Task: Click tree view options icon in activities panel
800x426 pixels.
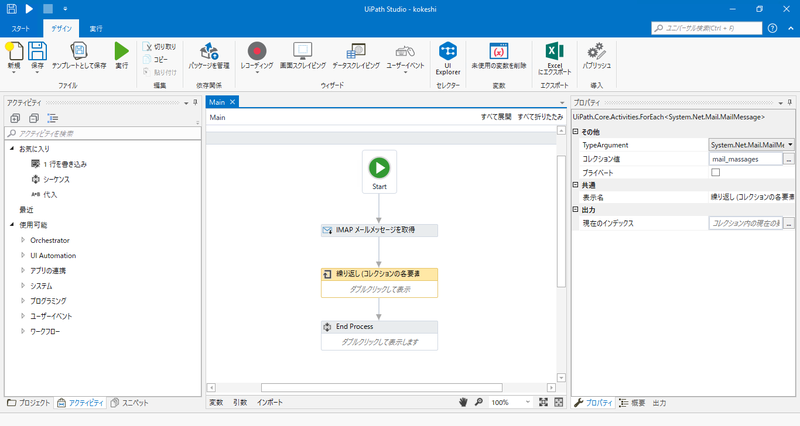Action: (x=53, y=118)
